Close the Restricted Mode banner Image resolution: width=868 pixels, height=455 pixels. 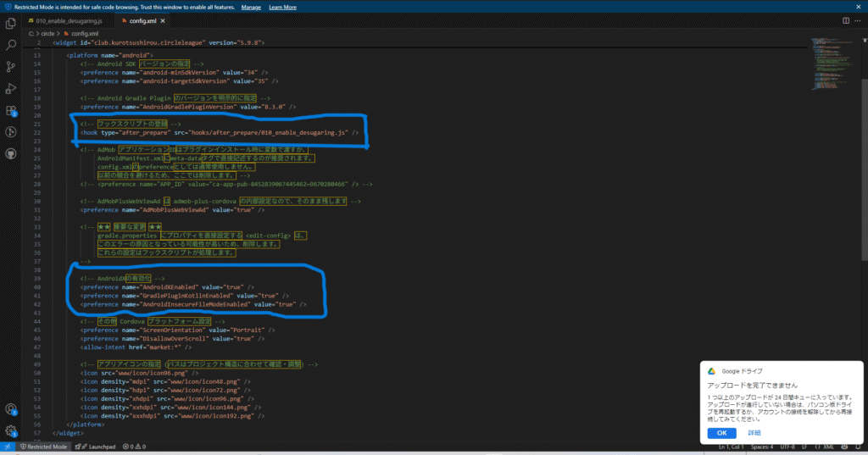click(859, 7)
